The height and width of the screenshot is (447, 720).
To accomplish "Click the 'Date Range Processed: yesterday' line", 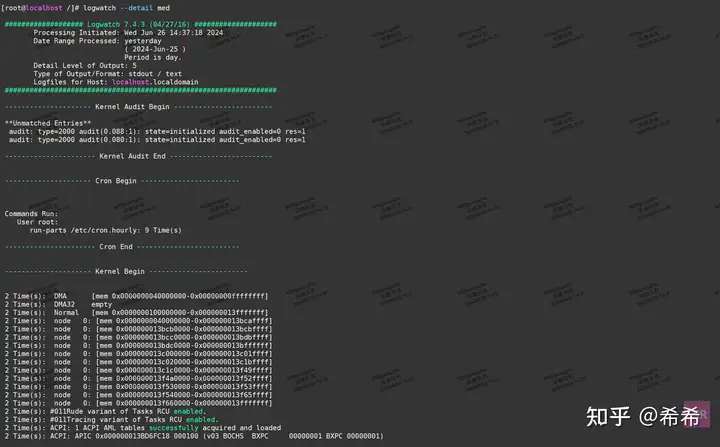I will coord(97,41).
